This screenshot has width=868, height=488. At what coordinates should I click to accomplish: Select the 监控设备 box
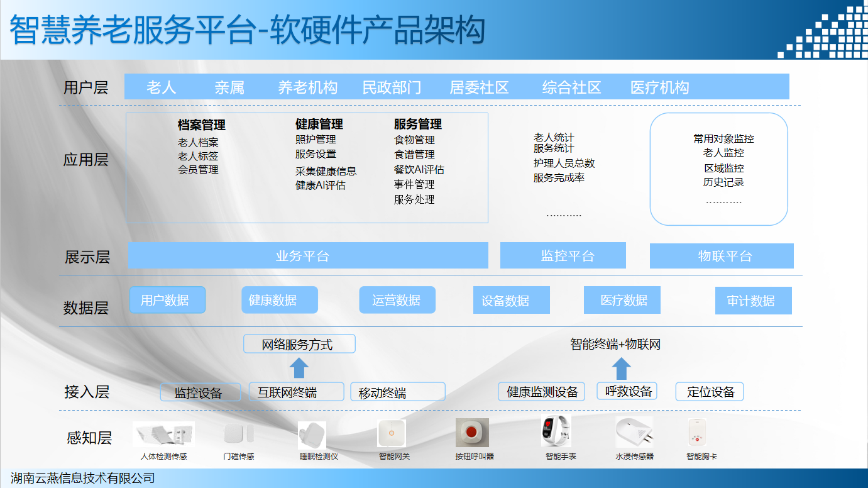pos(201,392)
